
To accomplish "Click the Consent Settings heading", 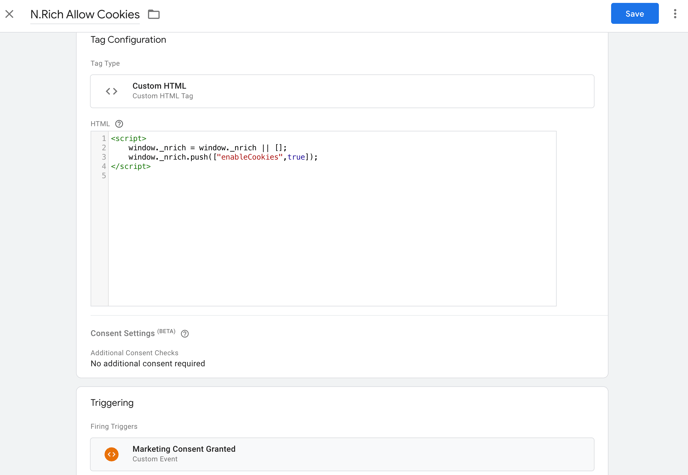I will click(x=122, y=333).
